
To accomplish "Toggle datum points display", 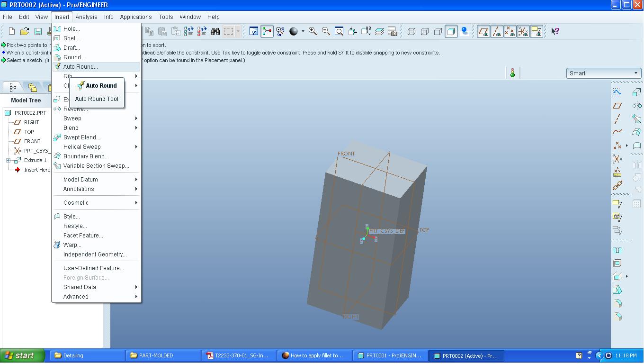I will 510,31.
